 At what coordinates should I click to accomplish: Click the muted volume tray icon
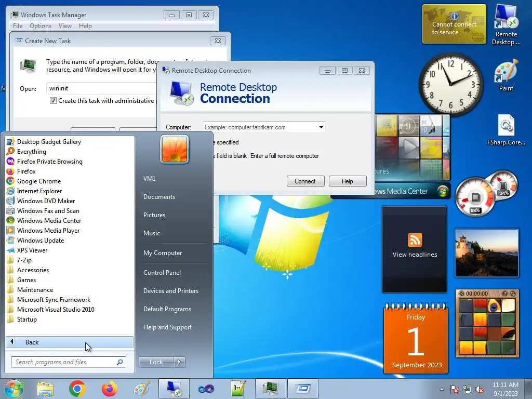(x=480, y=390)
